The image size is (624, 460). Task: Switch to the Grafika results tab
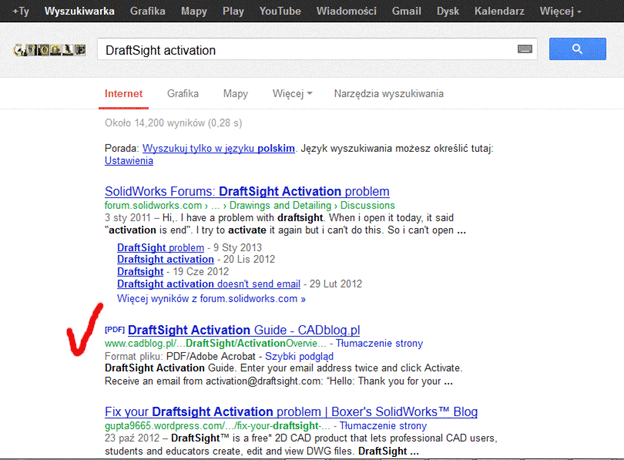pyautogui.click(x=183, y=94)
